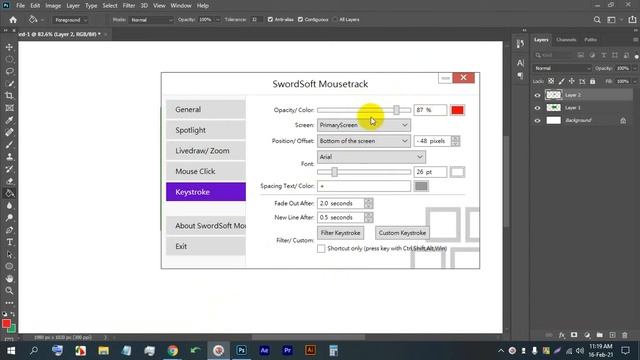
Task: Select the Hand tool
Action: point(9,279)
